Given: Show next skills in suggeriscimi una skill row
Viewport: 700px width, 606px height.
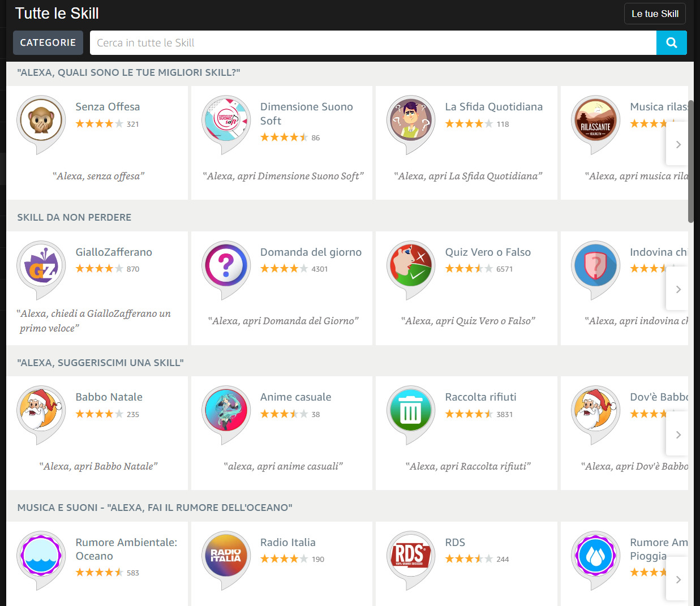Looking at the screenshot, I should [677, 435].
